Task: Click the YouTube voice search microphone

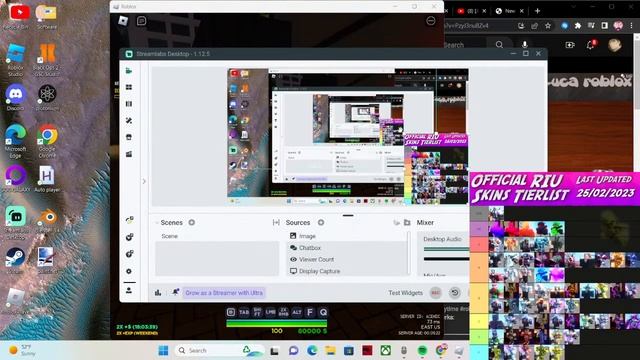Action: click(524, 45)
